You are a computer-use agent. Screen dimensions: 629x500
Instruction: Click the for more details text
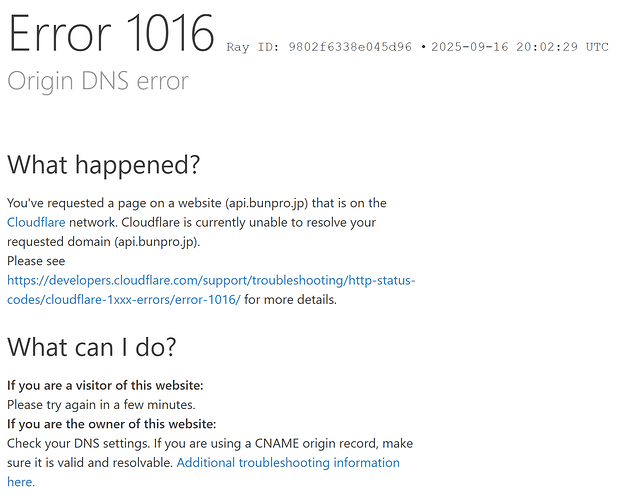tap(291, 300)
